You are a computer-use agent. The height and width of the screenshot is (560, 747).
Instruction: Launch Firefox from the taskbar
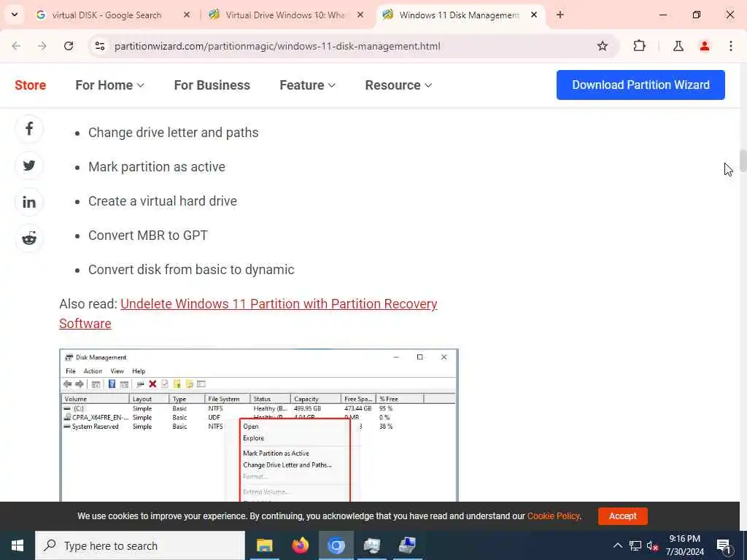(x=300, y=545)
